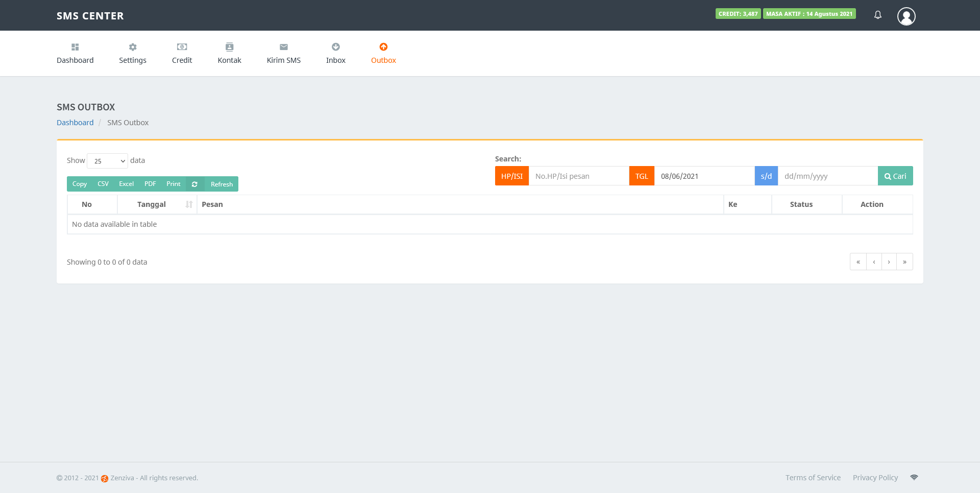Open the Inbox menu label
Screen dimensions: 980x493
coord(336,60)
